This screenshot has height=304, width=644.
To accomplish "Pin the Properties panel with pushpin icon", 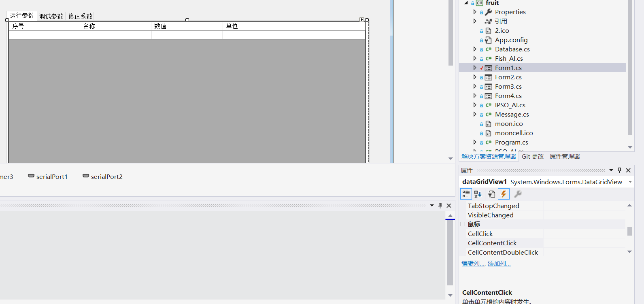I will coord(619,170).
